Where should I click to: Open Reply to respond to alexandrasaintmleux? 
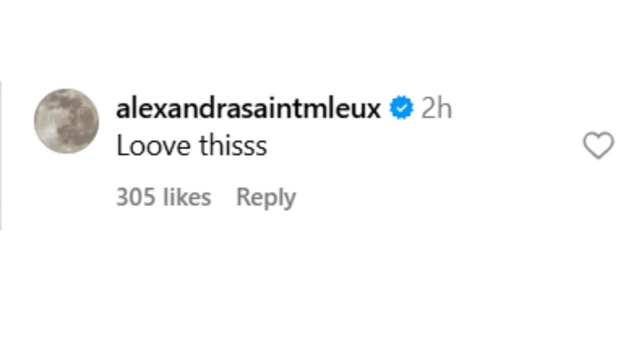click(x=265, y=197)
